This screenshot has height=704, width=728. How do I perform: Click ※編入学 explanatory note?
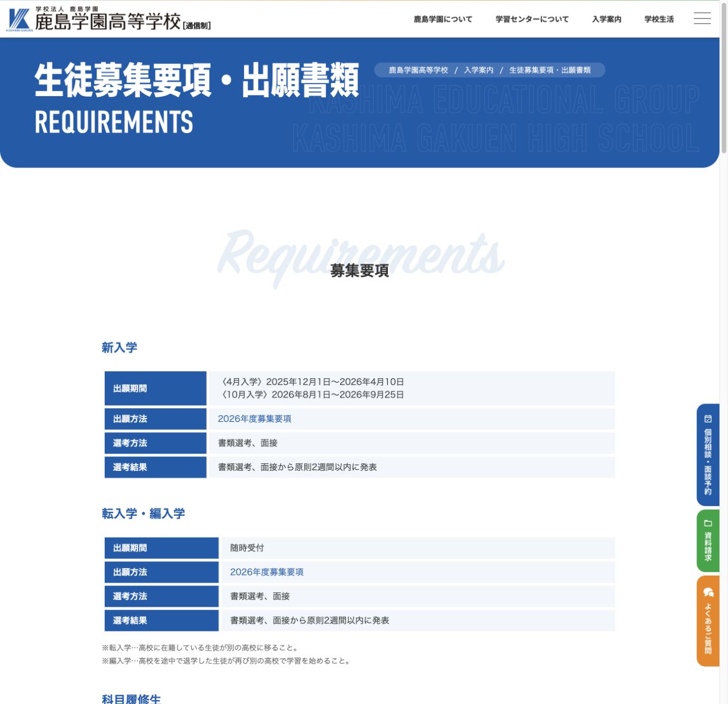pos(227,661)
